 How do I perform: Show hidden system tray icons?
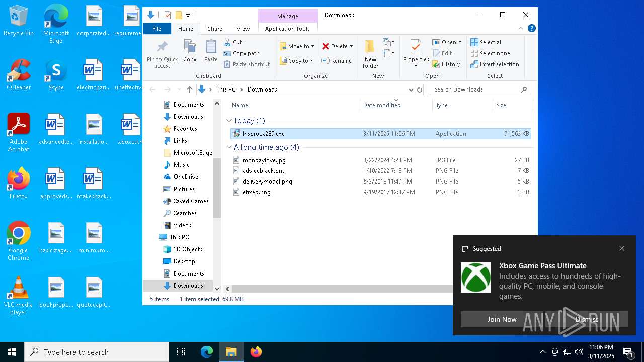point(542,352)
